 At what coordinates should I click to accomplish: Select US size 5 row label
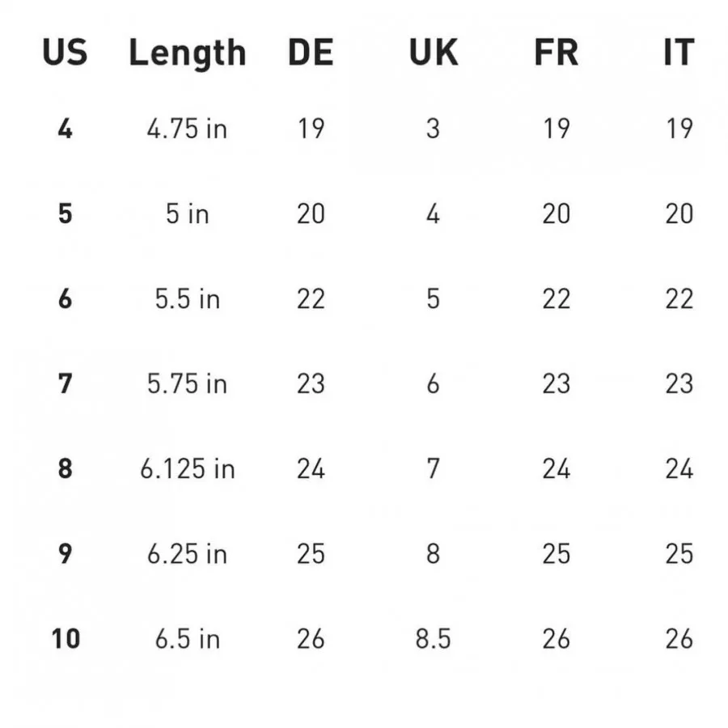[x=65, y=214]
